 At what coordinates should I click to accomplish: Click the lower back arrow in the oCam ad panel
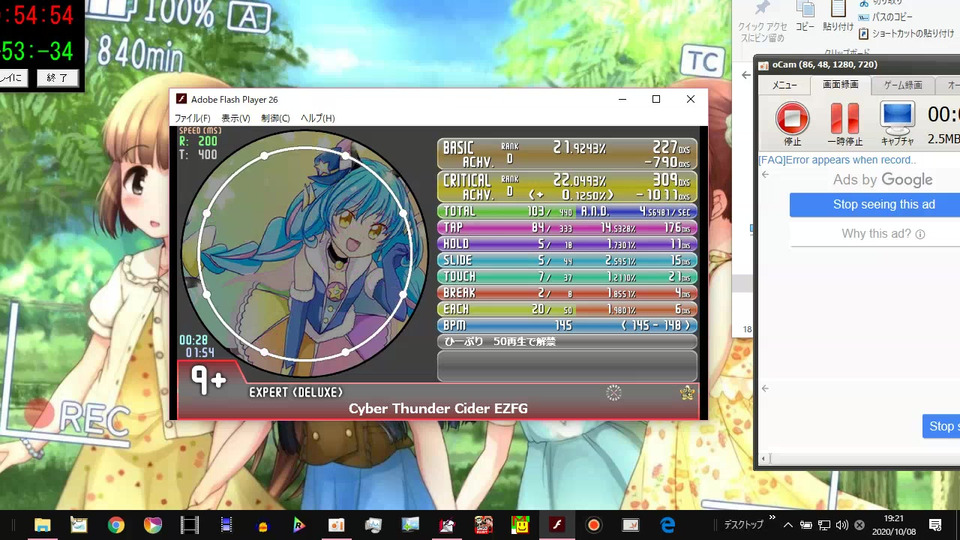[765, 389]
